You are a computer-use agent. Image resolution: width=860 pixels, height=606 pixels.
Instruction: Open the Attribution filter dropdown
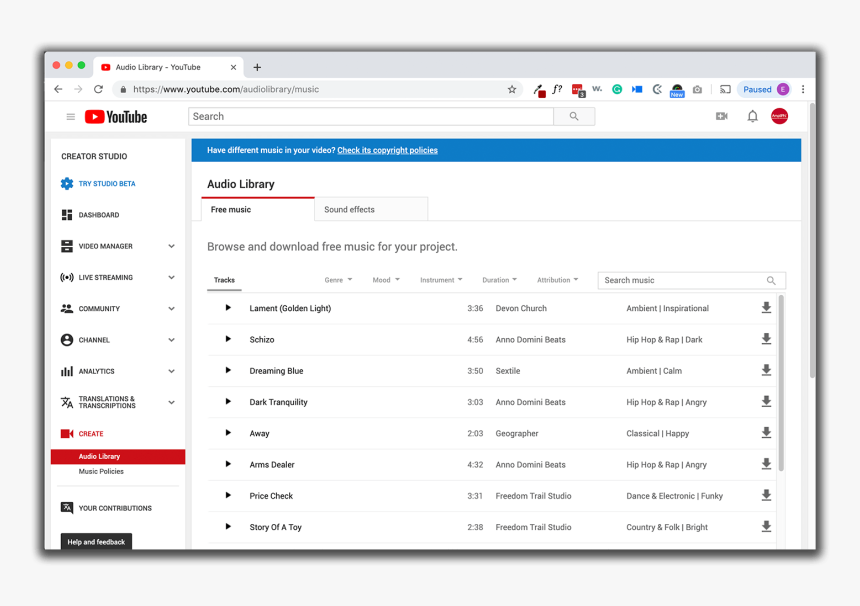tap(557, 280)
